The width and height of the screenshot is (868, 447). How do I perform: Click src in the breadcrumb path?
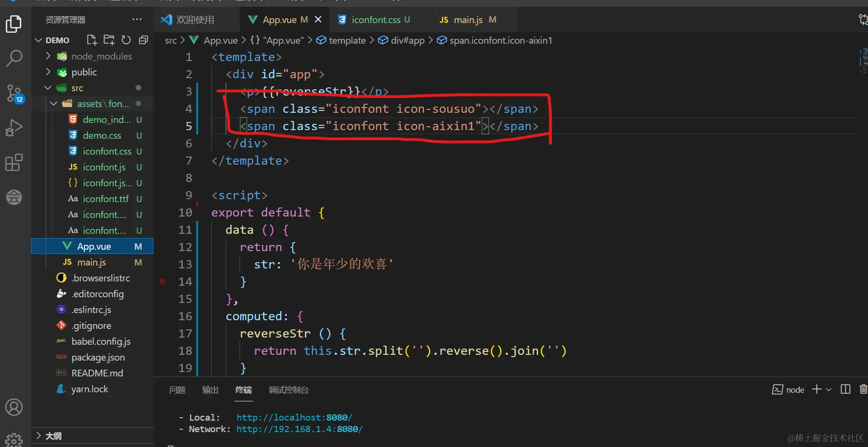(171, 40)
